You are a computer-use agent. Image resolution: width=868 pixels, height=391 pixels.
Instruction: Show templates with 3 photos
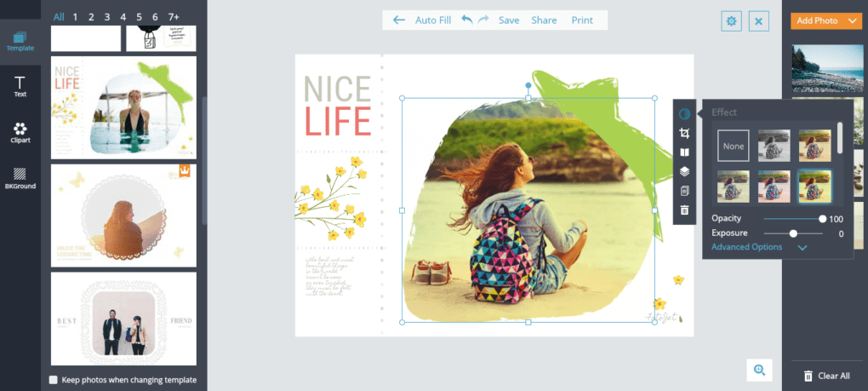[107, 17]
